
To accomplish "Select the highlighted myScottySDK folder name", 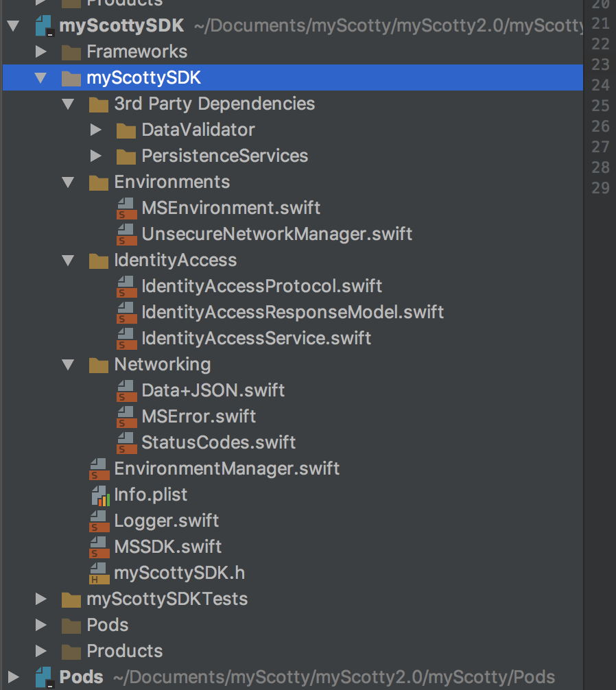I will click(144, 78).
